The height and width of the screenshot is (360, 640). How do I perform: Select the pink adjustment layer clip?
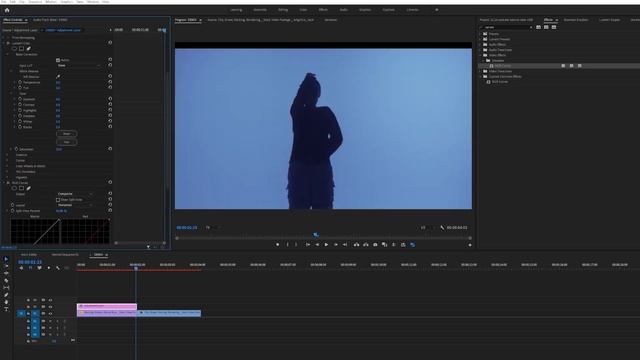click(x=107, y=306)
